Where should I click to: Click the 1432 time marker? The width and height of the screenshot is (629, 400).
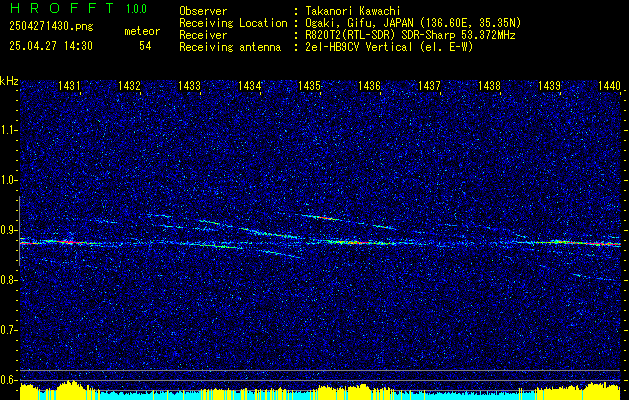click(x=129, y=85)
